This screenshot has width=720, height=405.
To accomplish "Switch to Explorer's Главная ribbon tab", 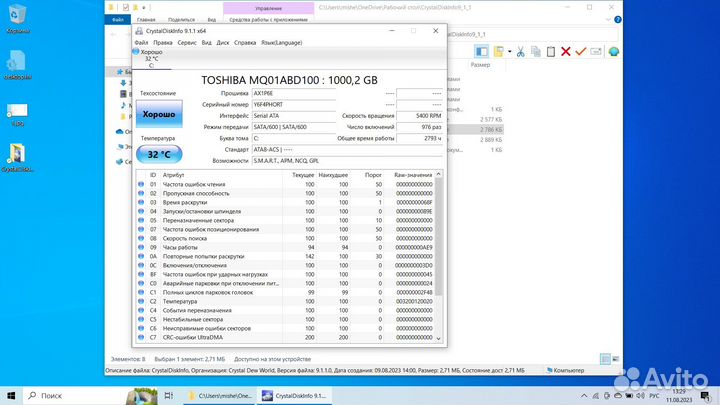I will tap(146, 20).
